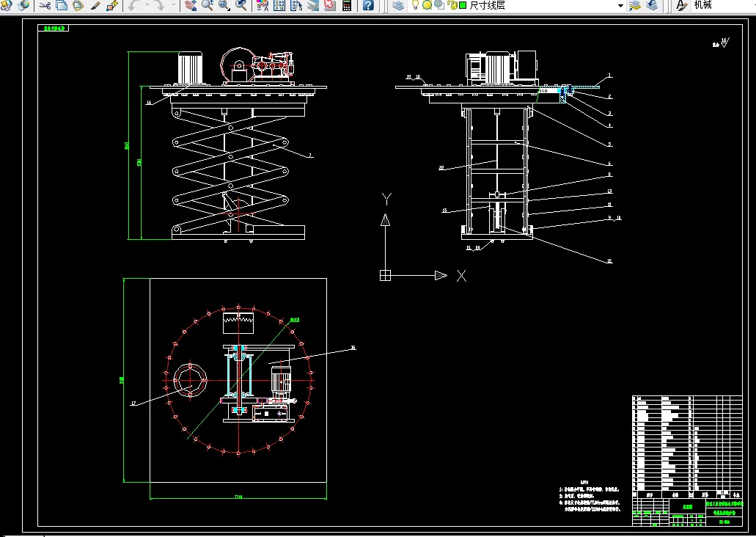
Task: Toggle the current layer's light bulb
Action: pyautogui.click(x=415, y=5)
